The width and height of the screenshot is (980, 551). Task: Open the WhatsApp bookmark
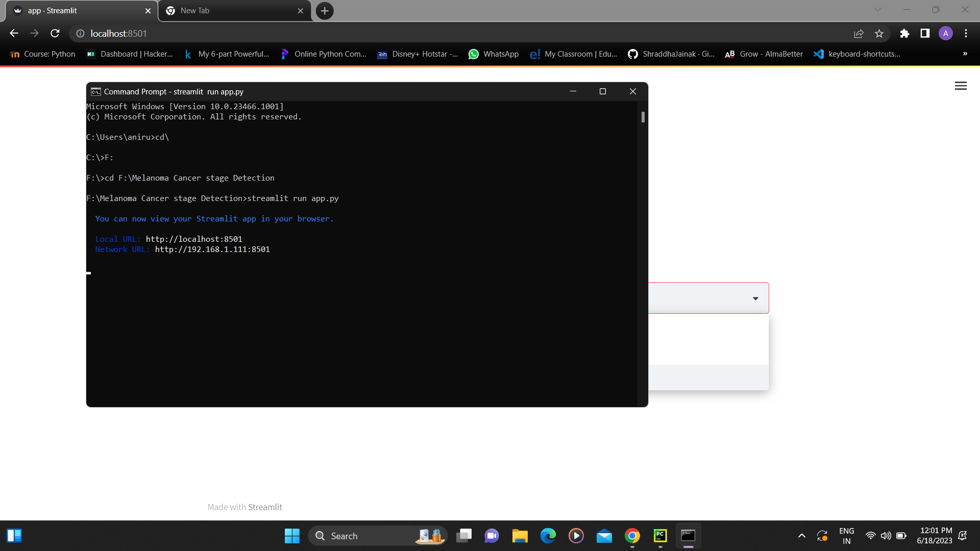pos(493,54)
